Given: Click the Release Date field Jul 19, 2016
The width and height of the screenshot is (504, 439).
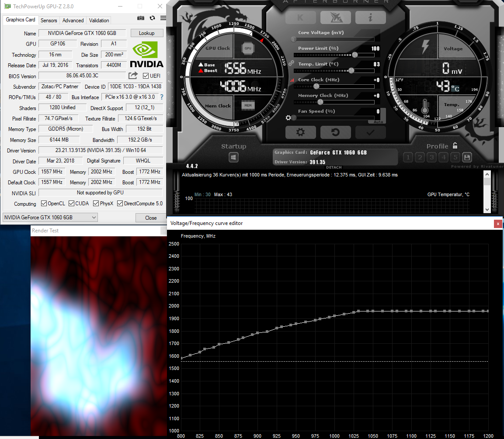Looking at the screenshot, I should (55, 65).
